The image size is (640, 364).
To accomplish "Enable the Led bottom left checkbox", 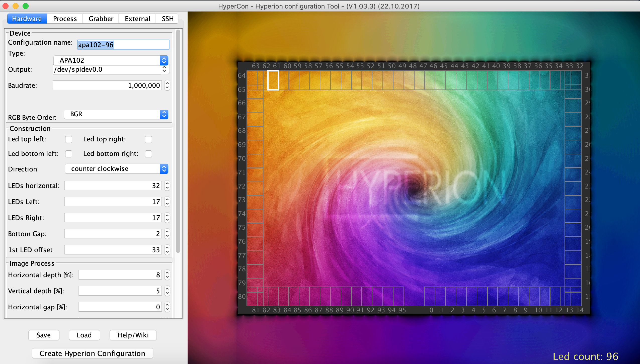I will (x=69, y=154).
